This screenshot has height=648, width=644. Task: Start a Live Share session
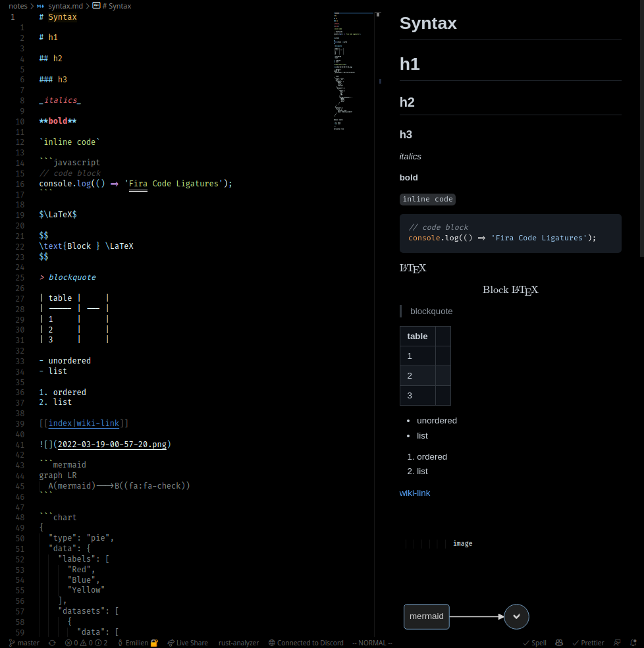click(188, 643)
